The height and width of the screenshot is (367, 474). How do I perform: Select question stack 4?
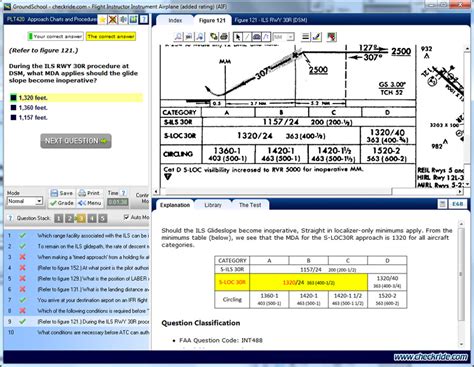tap(92, 218)
